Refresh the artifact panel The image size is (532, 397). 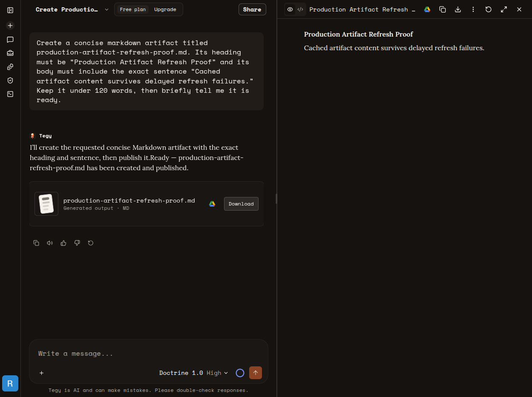tap(489, 9)
